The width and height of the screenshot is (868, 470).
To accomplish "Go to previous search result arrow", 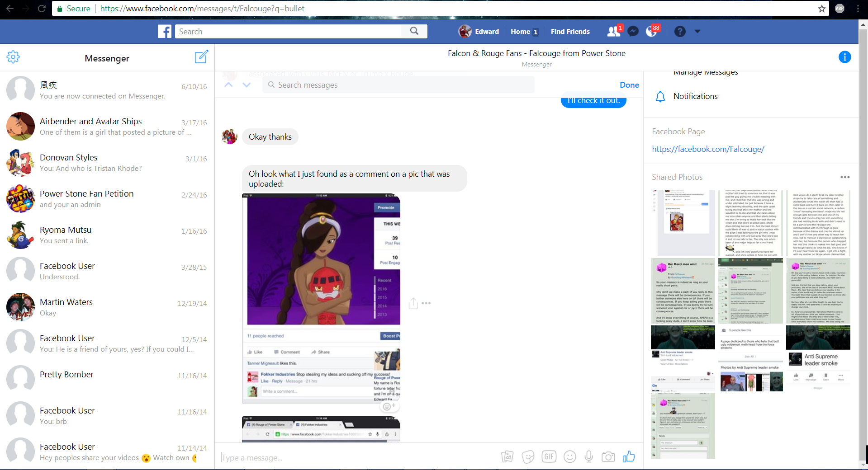I will 229,85.
